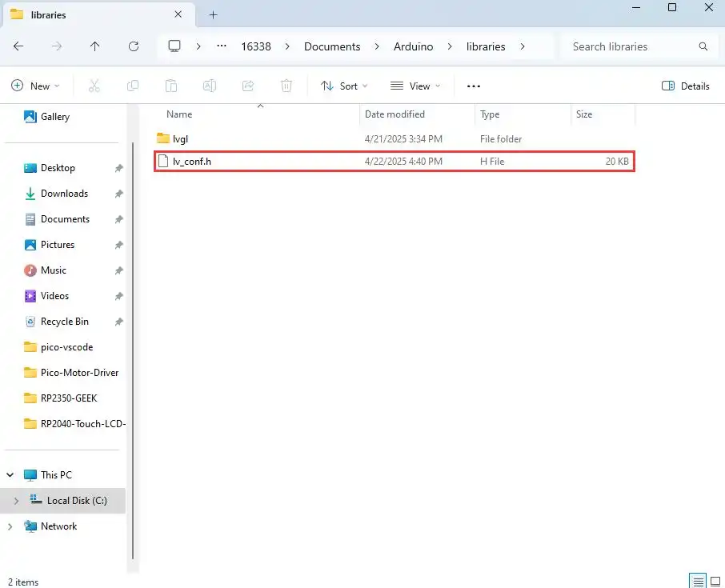Toggle the Details pane
Screen dimensions: 725x588
686,86
